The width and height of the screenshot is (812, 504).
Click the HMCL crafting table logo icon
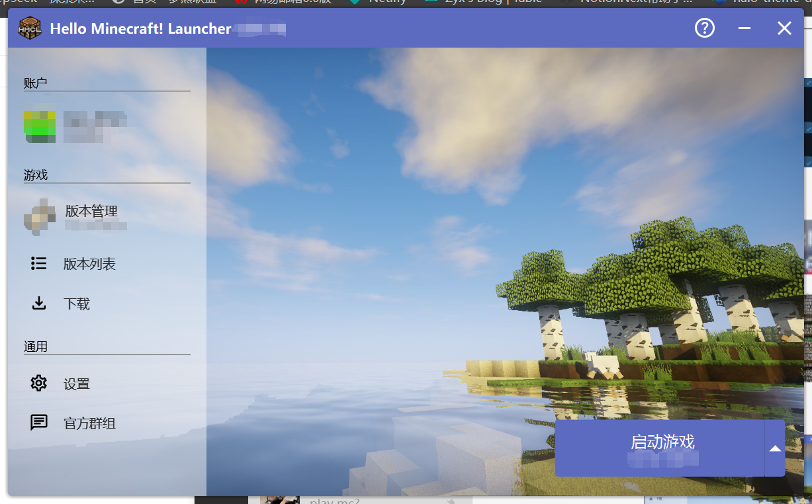(30, 28)
